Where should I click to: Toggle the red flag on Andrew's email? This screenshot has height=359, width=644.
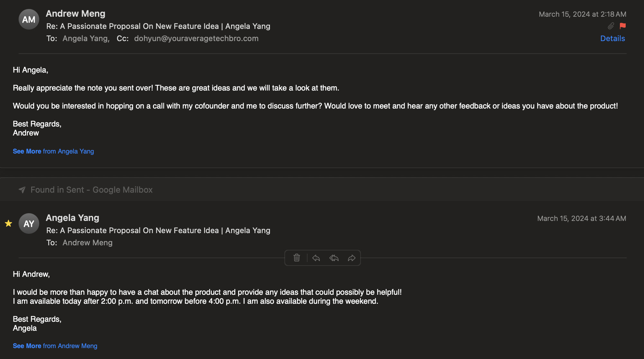(622, 26)
